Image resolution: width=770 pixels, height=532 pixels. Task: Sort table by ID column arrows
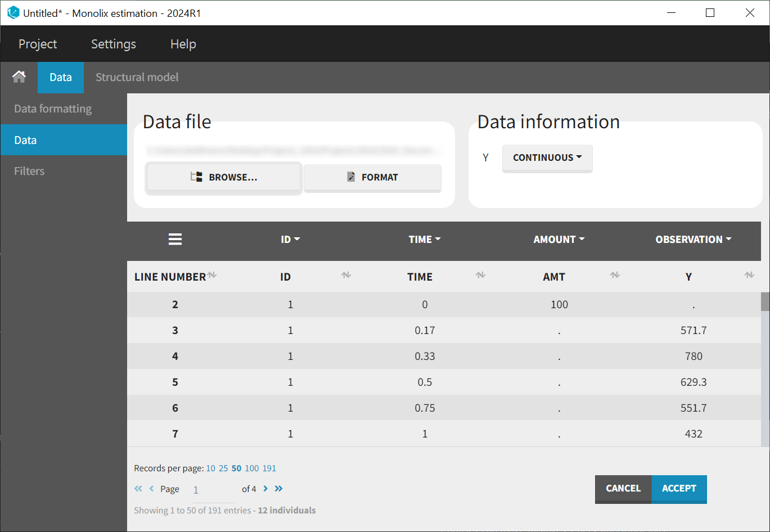[346, 275]
